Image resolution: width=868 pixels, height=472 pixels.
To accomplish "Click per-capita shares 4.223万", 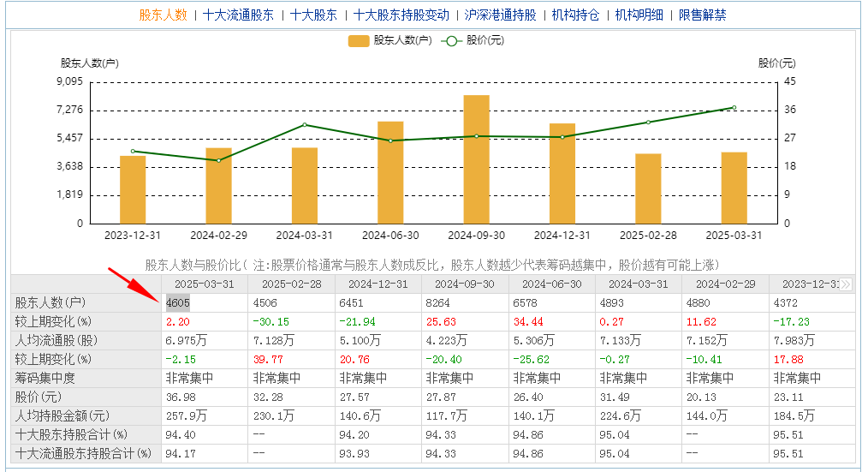I will [x=446, y=341].
